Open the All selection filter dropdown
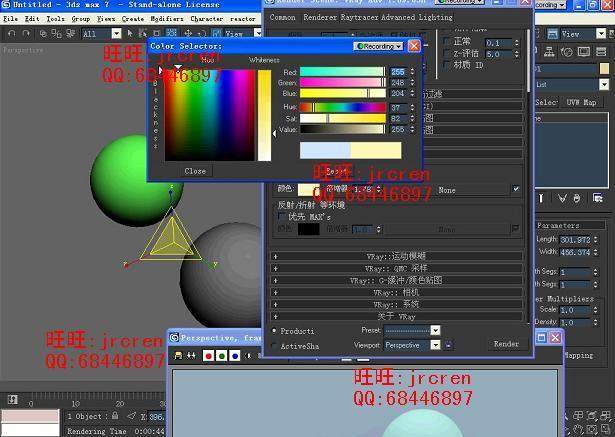 click(116, 34)
